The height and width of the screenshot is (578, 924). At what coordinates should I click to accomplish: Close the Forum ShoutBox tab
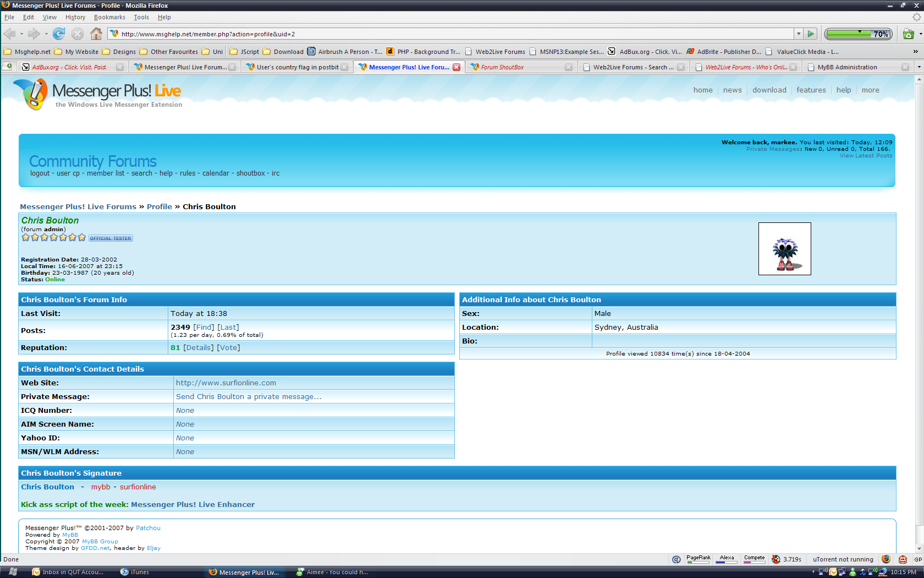[x=569, y=67]
